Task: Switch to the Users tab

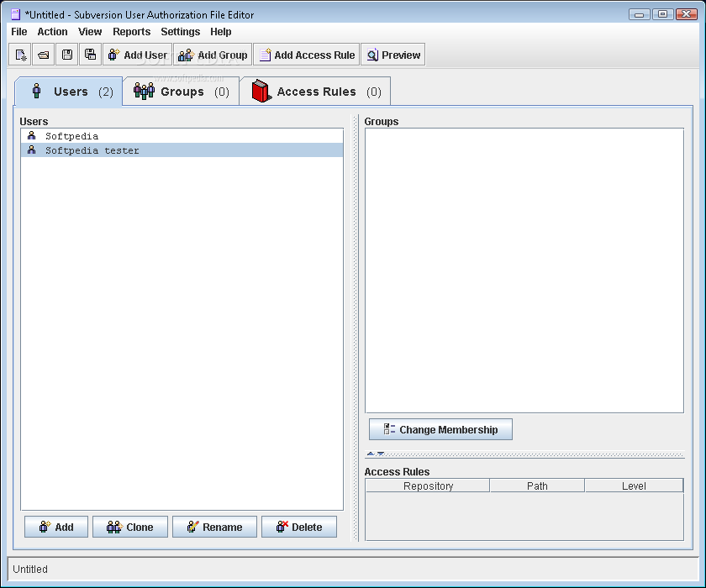Action: (69, 92)
